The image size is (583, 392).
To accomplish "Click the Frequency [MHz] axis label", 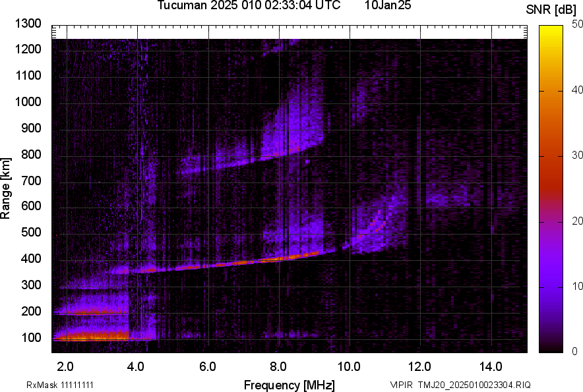I will [x=289, y=385].
